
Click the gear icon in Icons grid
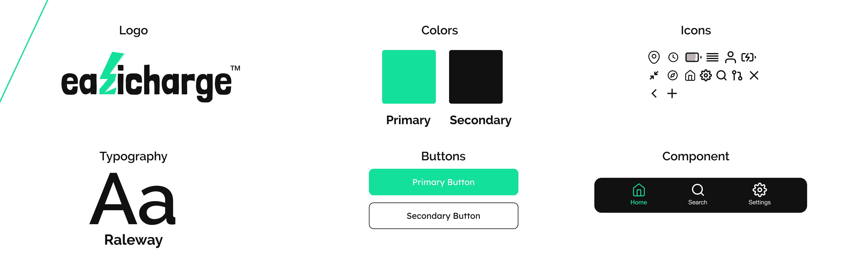pyautogui.click(x=706, y=76)
